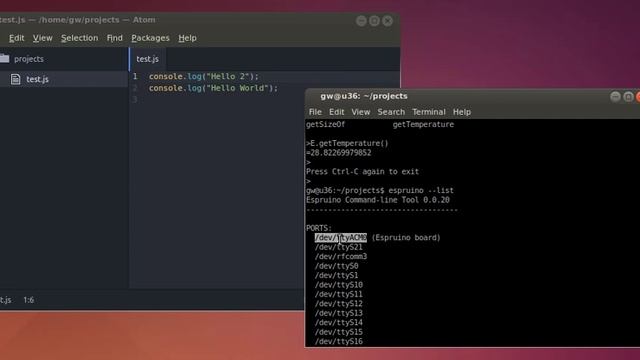Screen dimensions: 640x360
Task: Click the /dev/ttyS14 port line
Action: tap(338, 322)
